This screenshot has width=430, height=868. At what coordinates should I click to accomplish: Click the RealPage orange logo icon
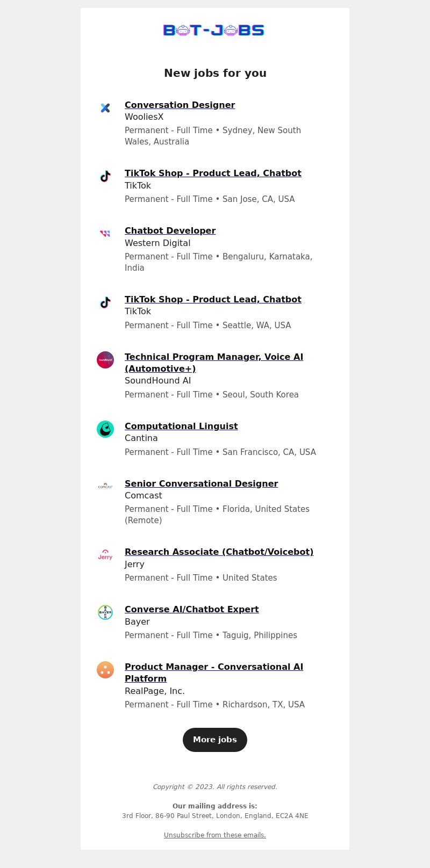(x=105, y=670)
